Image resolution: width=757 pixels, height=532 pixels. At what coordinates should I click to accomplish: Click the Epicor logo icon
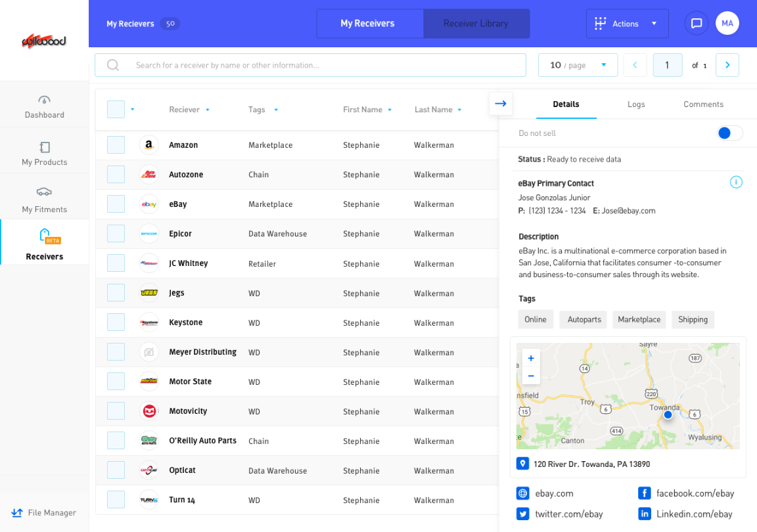(149, 234)
